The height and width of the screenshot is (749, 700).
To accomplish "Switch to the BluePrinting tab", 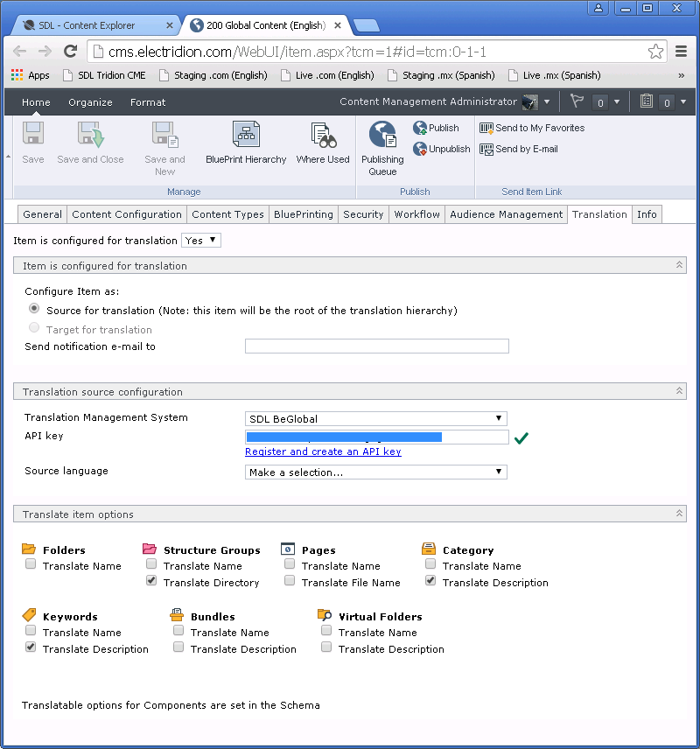I will 303,214.
